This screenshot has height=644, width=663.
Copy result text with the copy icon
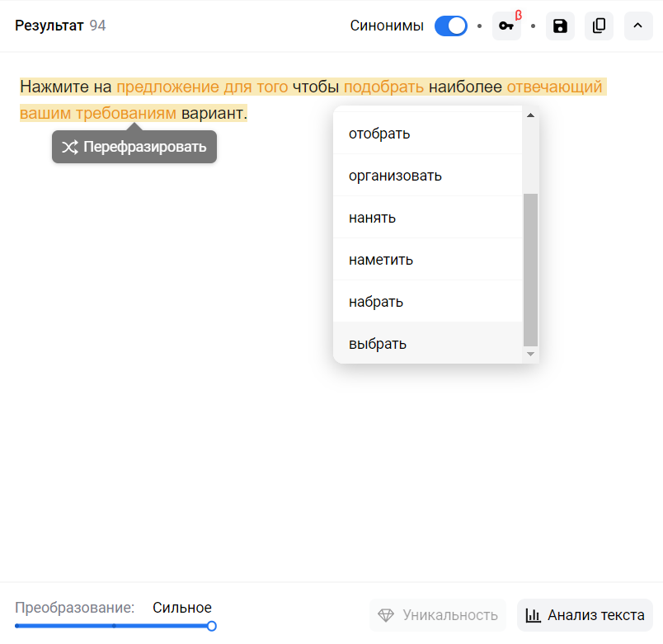pyautogui.click(x=599, y=26)
